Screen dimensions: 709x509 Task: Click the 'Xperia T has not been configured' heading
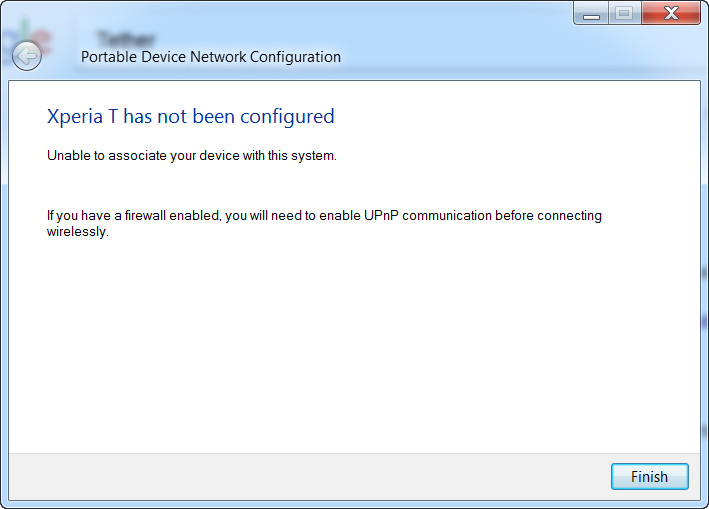tap(190, 117)
